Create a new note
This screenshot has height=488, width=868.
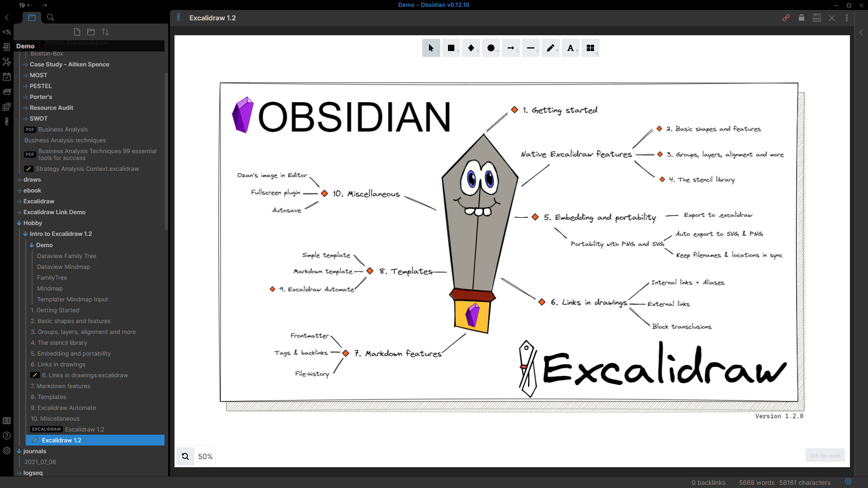(77, 32)
